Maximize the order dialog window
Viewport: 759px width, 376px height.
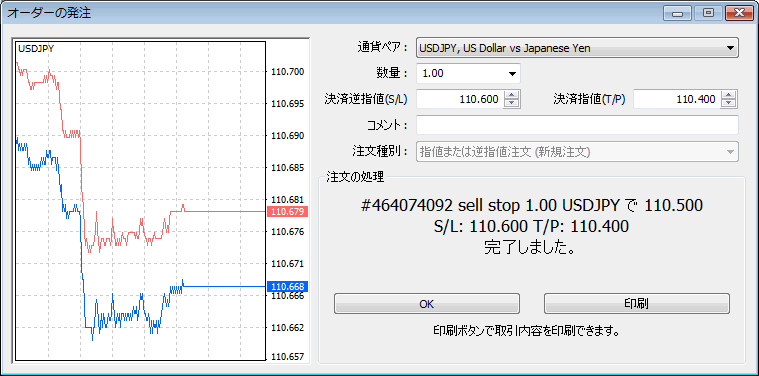(x=708, y=13)
